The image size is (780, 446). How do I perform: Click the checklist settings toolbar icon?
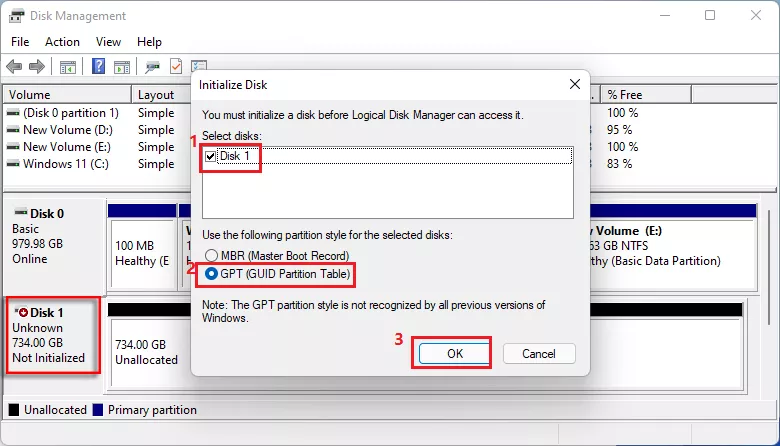click(199, 65)
